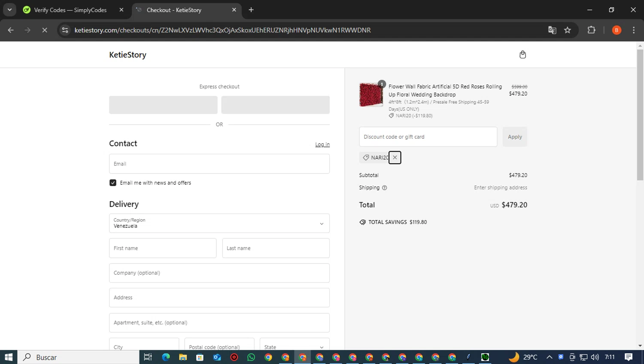This screenshot has height=364, width=644.
Task: Select the Company (optional) field
Action: click(219, 273)
